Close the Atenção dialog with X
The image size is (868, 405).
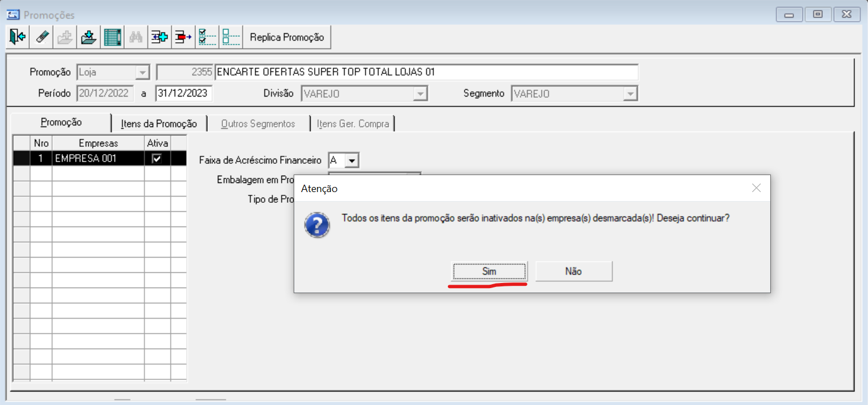pyautogui.click(x=757, y=188)
